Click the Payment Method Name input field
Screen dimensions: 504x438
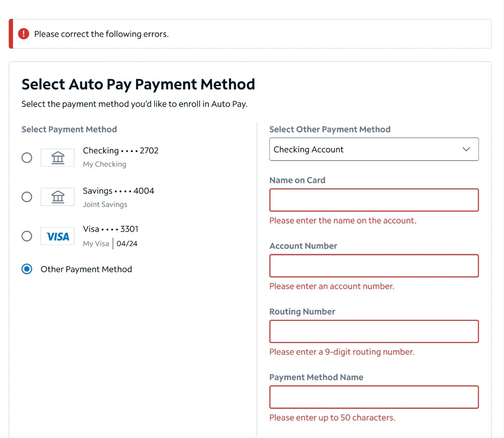coord(374,397)
